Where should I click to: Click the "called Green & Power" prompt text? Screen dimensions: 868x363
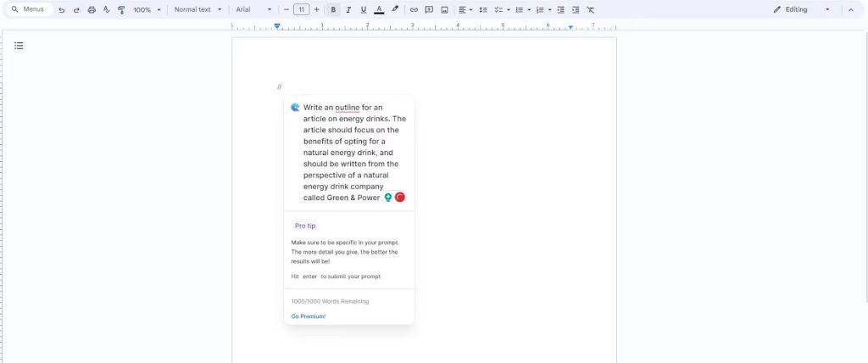342,198
